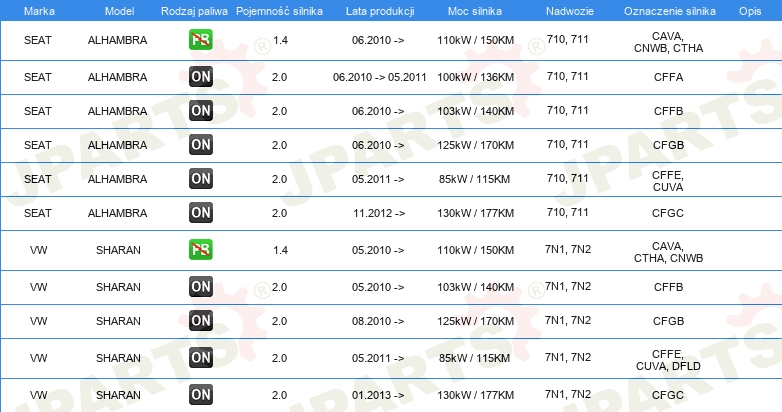Click the 1.4 capacity in the VW Sharan row
This screenshot has height=412, width=782.
tap(280, 250)
